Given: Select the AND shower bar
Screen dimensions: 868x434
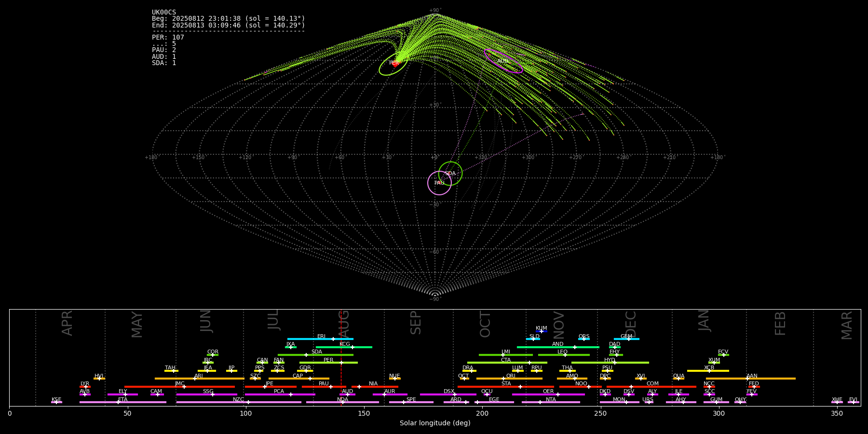Looking at the screenshot, I should (558, 347).
